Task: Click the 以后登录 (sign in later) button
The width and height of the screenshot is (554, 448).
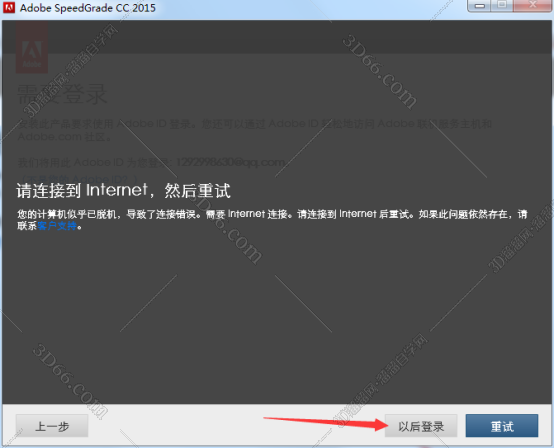Action: click(x=421, y=426)
